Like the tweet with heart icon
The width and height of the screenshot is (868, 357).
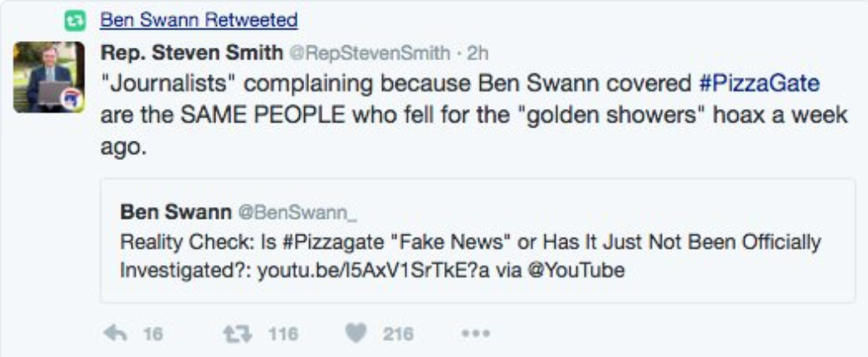pyautogui.click(x=356, y=334)
